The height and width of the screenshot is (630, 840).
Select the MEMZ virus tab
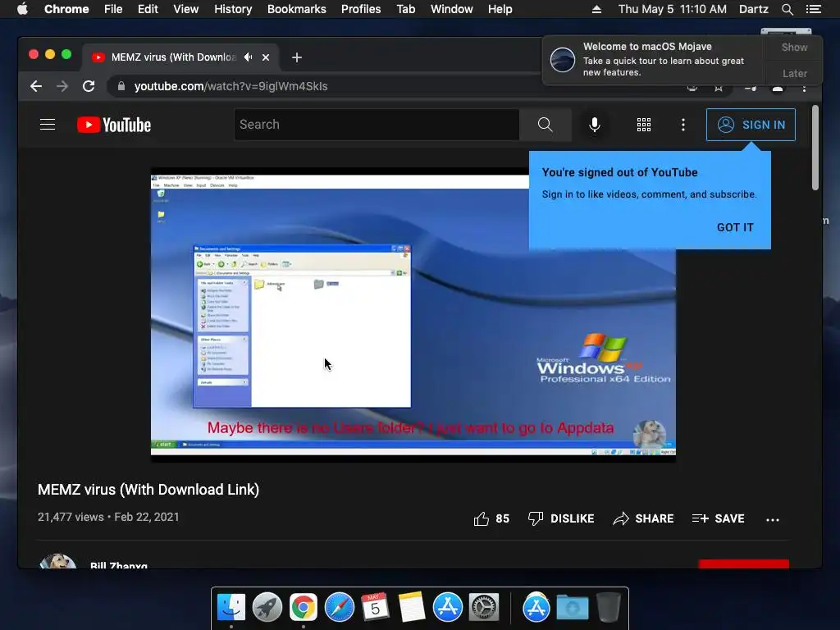point(173,57)
